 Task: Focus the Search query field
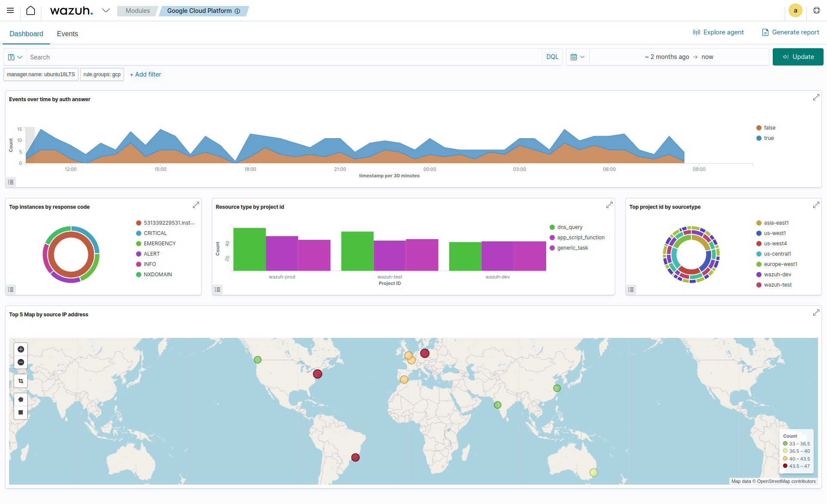(x=284, y=57)
